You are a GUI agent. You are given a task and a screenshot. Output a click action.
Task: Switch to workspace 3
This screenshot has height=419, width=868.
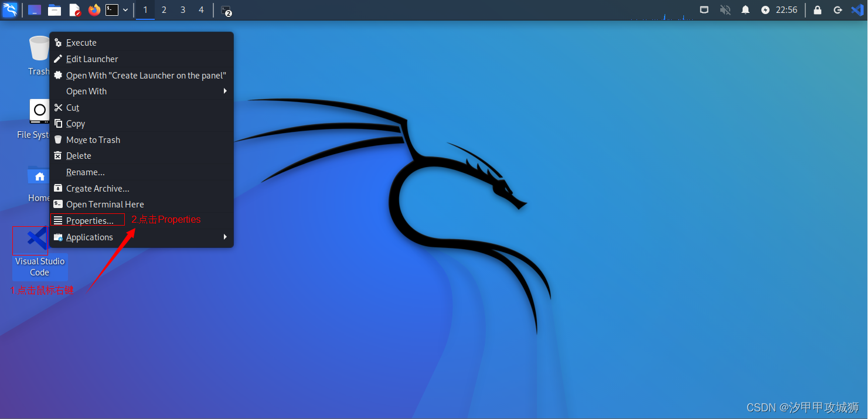[x=183, y=10]
